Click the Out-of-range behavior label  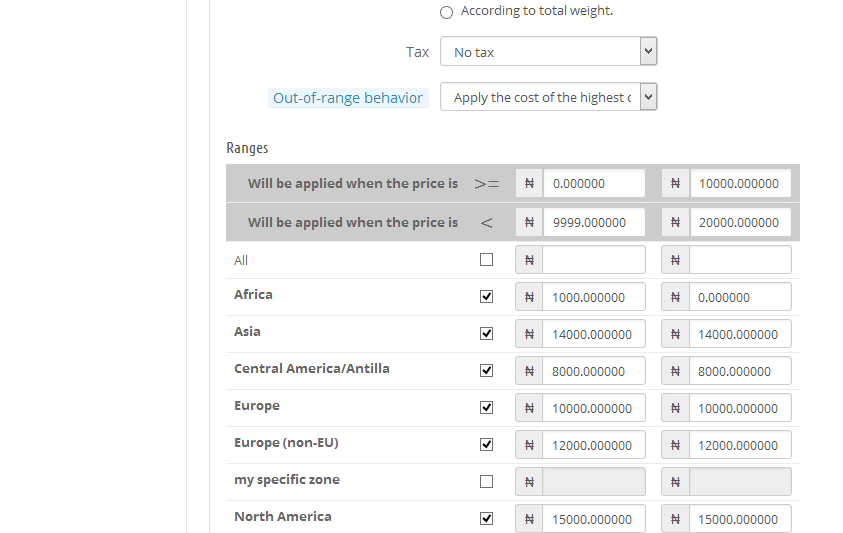(x=348, y=98)
